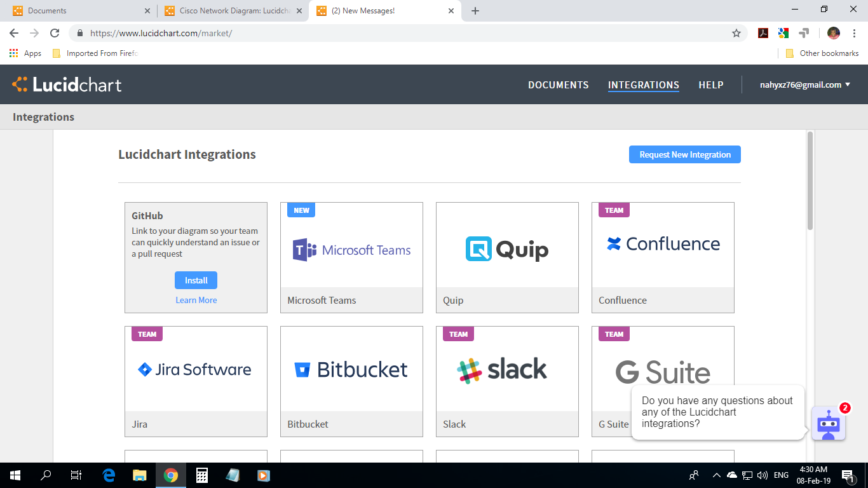868x488 pixels.
Task: Open the media player taskbar icon
Action: pos(263,475)
